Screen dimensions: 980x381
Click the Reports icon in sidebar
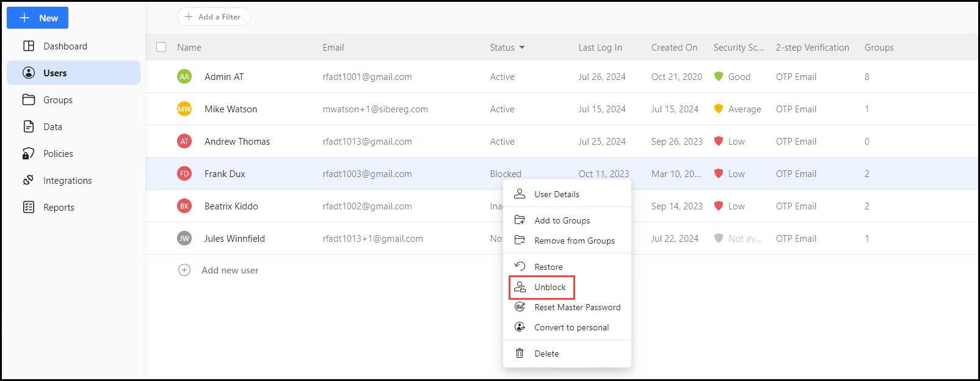coord(29,208)
